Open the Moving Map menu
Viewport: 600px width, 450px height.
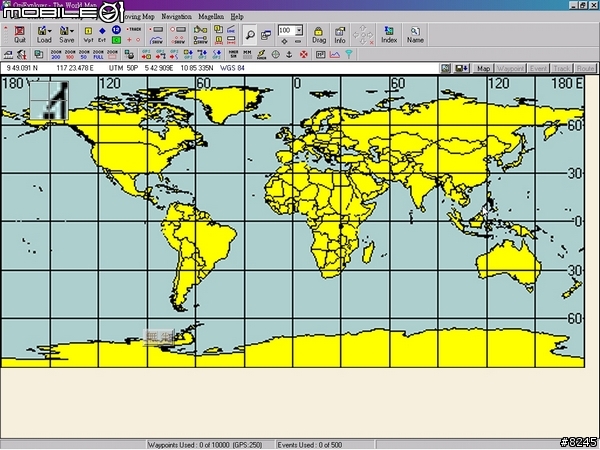point(139,16)
